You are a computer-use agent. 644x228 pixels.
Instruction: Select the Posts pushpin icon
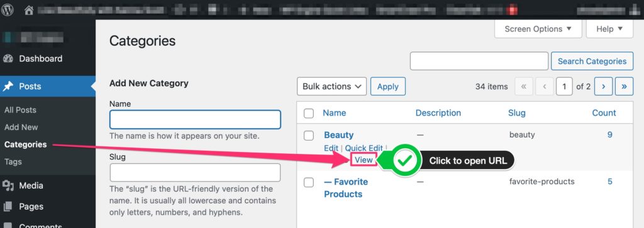click(8, 87)
